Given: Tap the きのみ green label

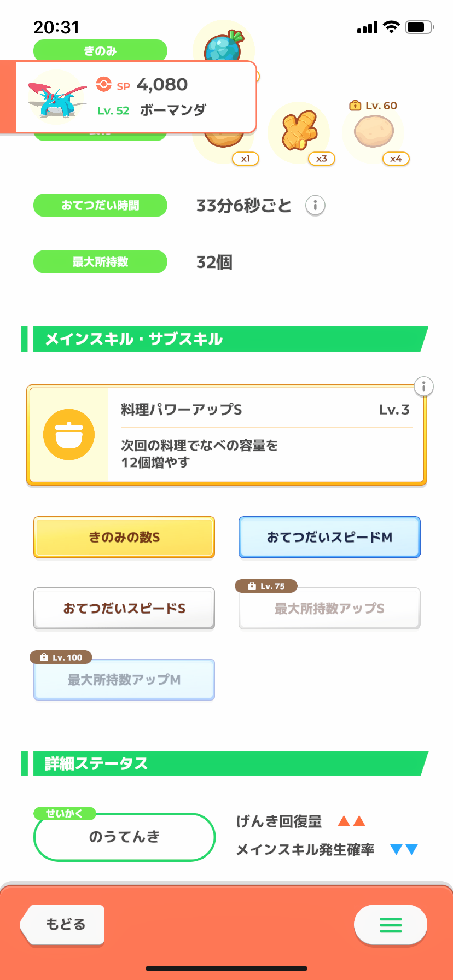Looking at the screenshot, I should 100,50.
